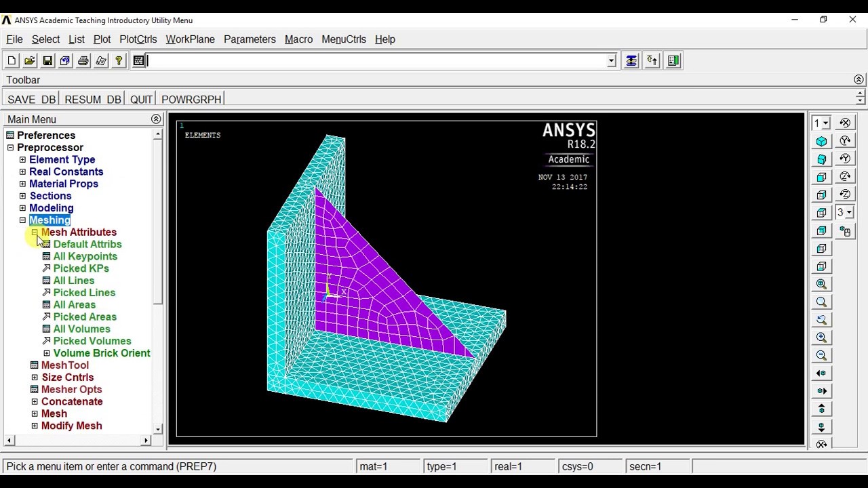Click into the command input field
Image resolution: width=868 pixels, height=488 pixels.
[x=376, y=61]
